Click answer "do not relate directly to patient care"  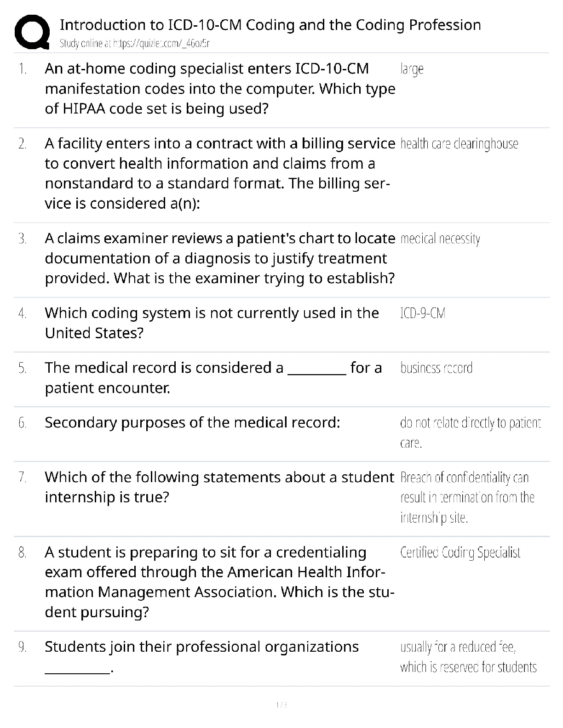pyautogui.click(x=470, y=432)
